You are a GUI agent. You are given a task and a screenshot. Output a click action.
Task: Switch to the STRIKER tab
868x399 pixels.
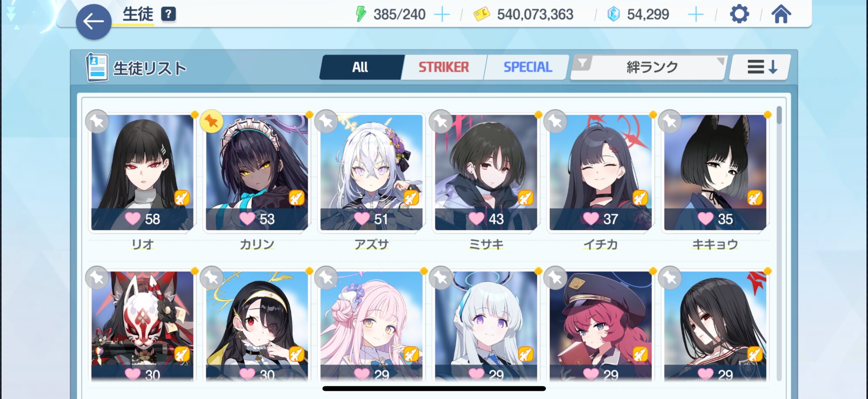(x=444, y=67)
